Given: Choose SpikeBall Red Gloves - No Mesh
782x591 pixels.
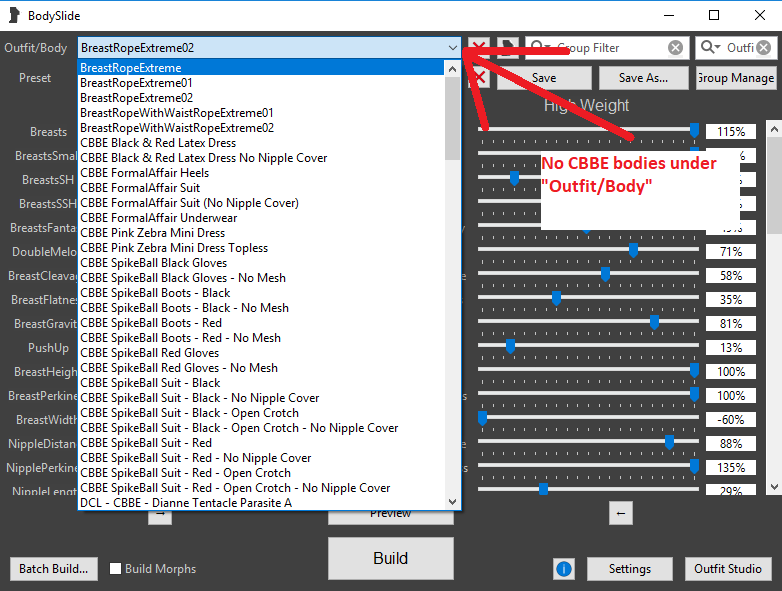Looking at the screenshot, I should point(261,368).
